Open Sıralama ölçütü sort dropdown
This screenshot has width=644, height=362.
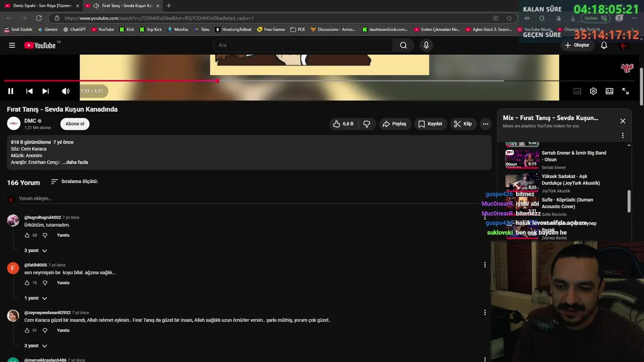point(74,182)
